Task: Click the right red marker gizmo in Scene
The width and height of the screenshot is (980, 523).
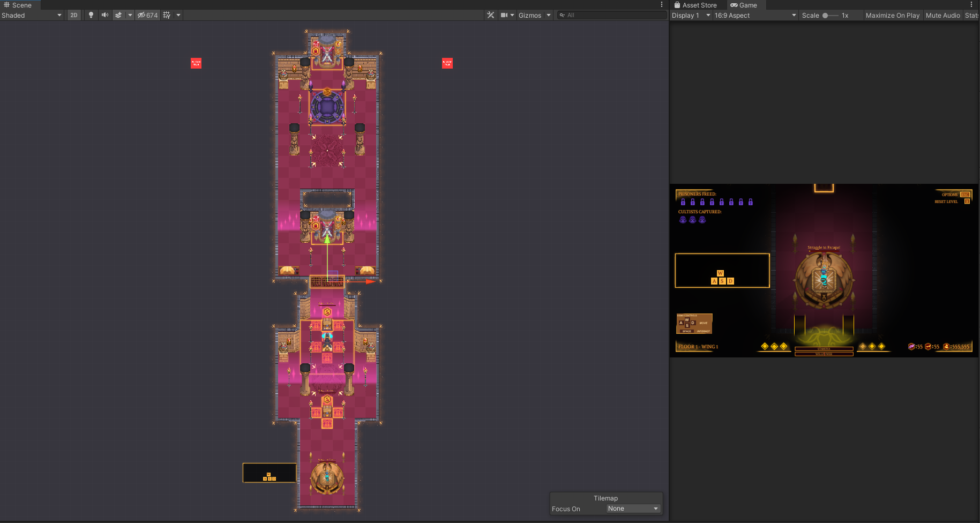Action: point(447,63)
